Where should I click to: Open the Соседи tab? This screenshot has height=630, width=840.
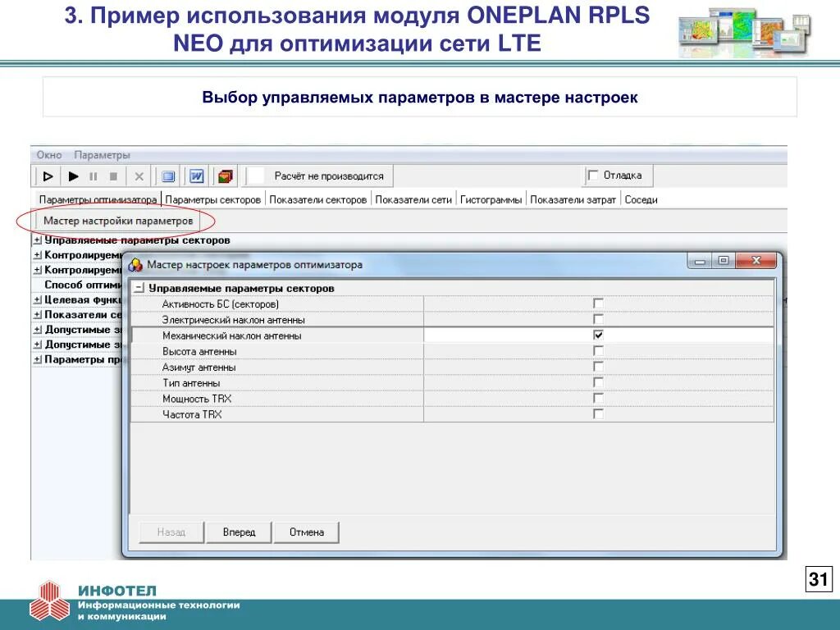[641, 199]
